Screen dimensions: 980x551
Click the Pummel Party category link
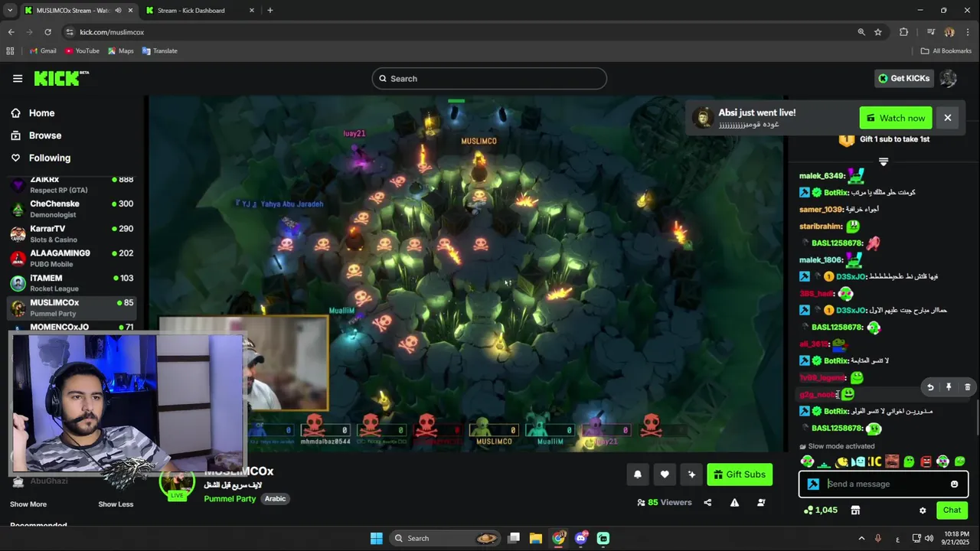(230, 499)
